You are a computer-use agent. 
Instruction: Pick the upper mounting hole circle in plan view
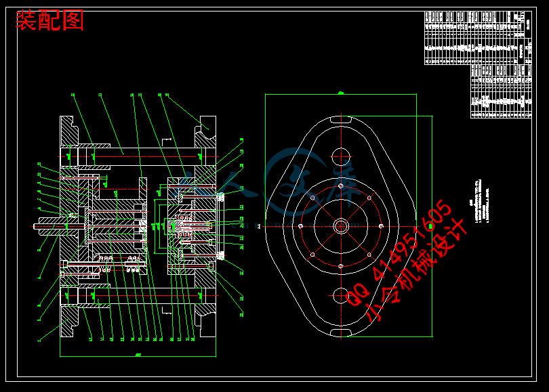point(341,157)
